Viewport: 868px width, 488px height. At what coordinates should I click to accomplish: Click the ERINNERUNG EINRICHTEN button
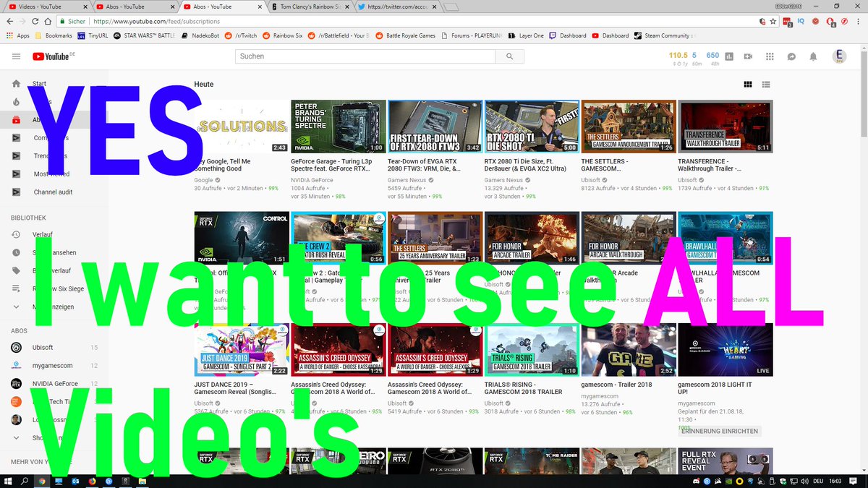pyautogui.click(x=719, y=431)
